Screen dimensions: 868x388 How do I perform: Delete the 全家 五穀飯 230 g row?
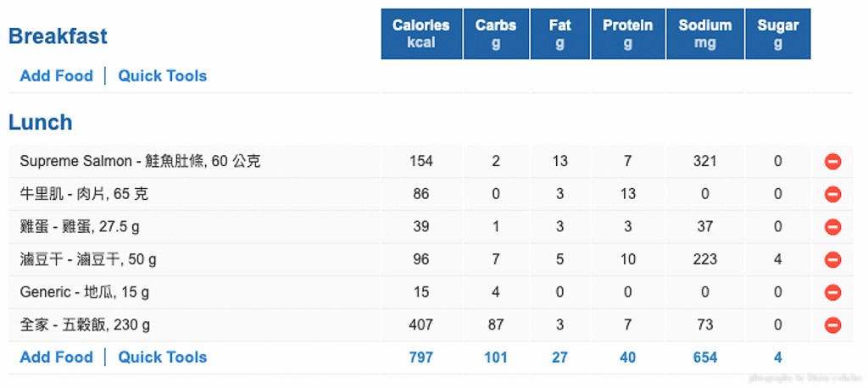click(832, 325)
